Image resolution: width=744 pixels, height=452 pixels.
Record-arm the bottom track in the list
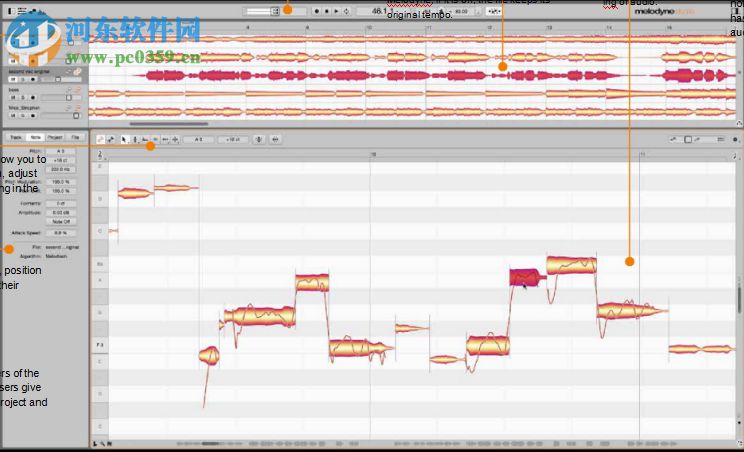33,115
